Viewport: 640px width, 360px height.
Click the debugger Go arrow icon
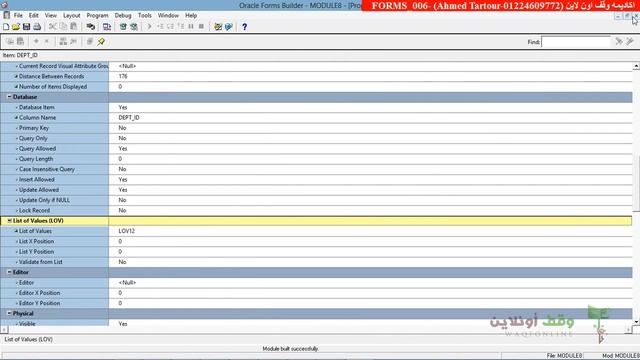(149, 27)
